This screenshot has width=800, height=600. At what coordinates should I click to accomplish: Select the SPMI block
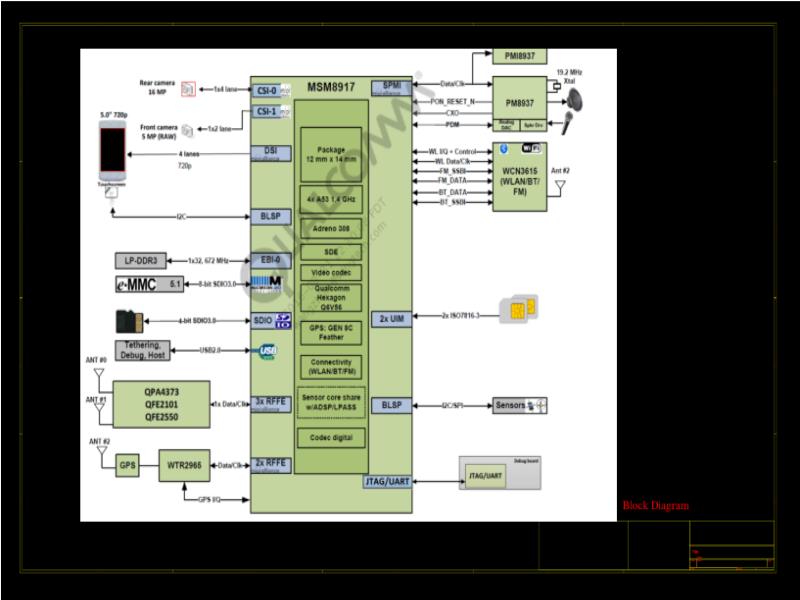[x=391, y=88]
